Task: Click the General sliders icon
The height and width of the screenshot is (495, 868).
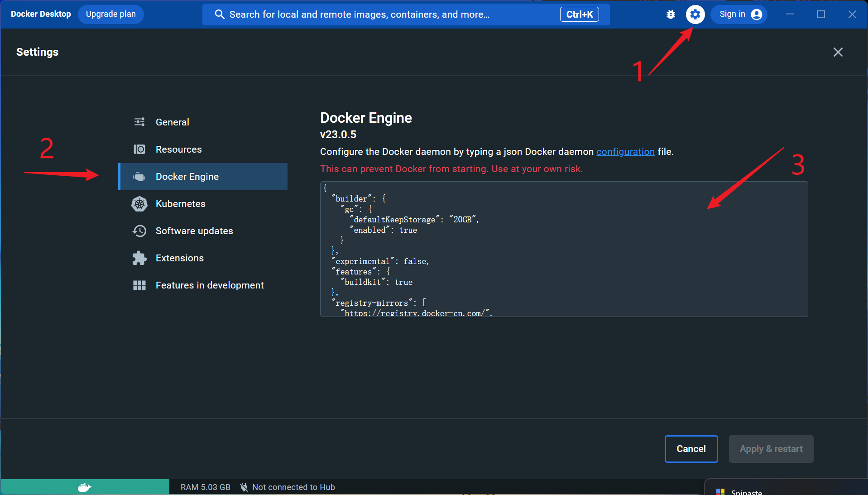Action: point(139,122)
